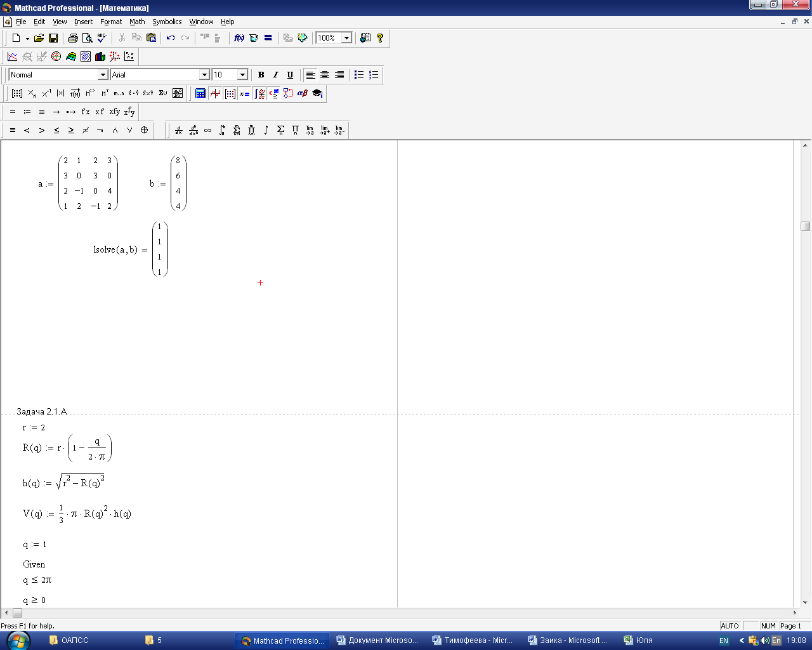Open the Insert Function f(x) dialog
Screen dimensions: 812x650
239,38
